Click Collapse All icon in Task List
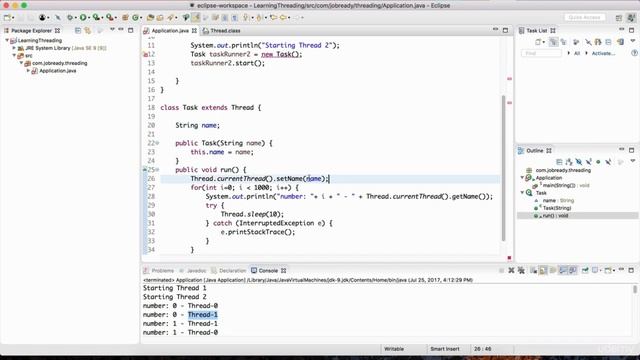640x360 pixels. (x=608, y=42)
